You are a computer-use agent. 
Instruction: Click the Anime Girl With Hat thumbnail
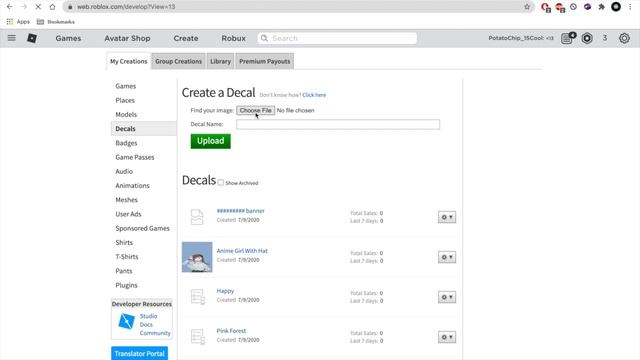point(197,257)
